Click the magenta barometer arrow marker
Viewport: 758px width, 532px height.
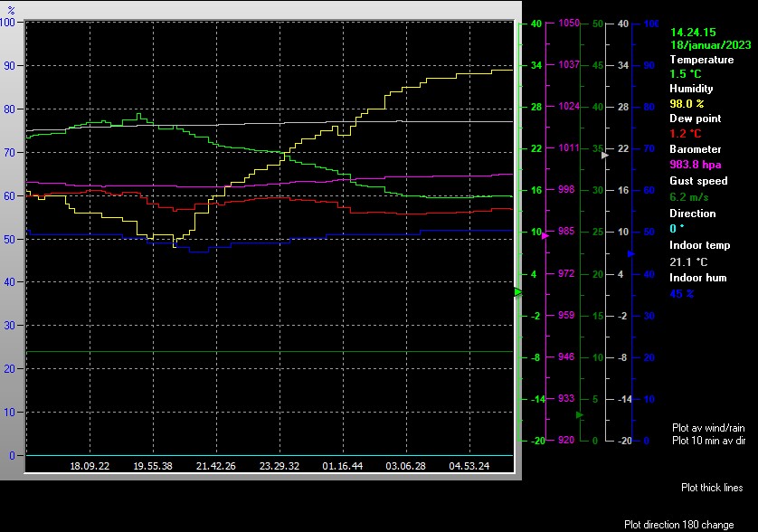pos(545,234)
